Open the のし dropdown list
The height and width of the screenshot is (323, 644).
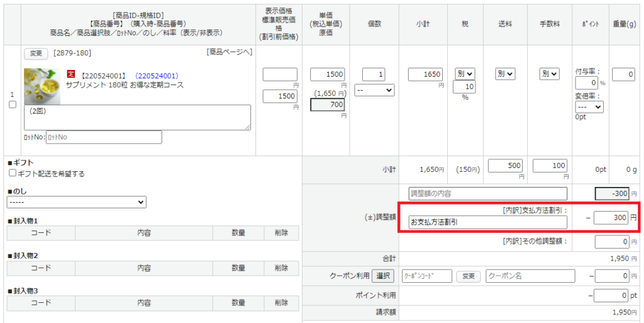click(x=77, y=202)
